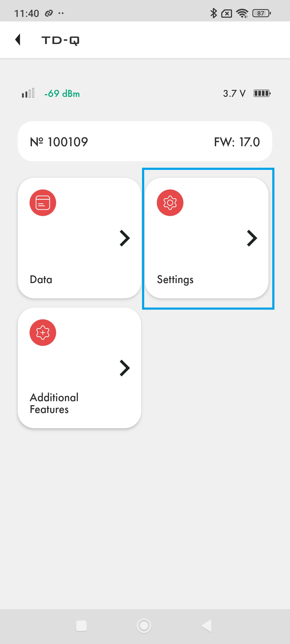290x644 pixels.
Task: Tap the Android back triangle button
Action: 206,626
